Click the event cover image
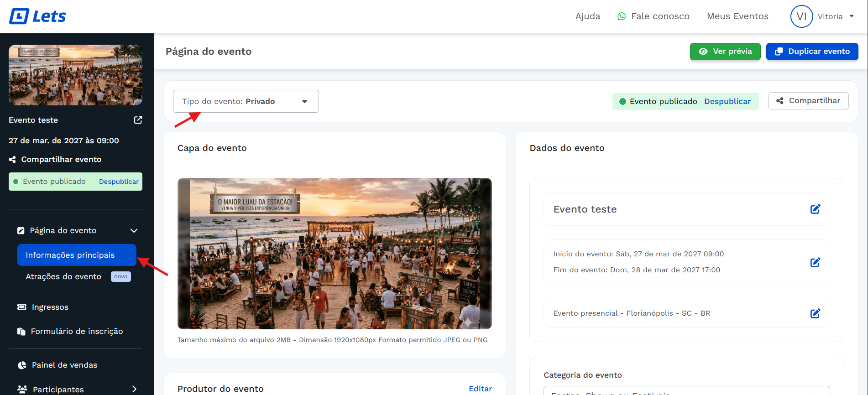Image resolution: width=868 pixels, height=395 pixels. pyautogui.click(x=335, y=253)
